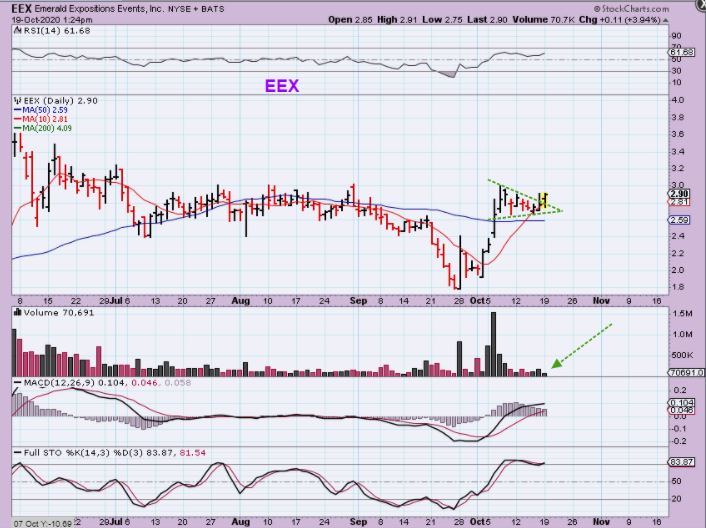The width and height of the screenshot is (706, 528).
Task: Click the RSI 61.68 value tag on the right axis
Action: pyautogui.click(x=681, y=53)
